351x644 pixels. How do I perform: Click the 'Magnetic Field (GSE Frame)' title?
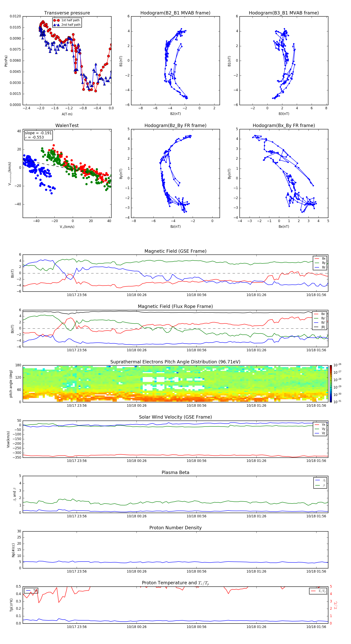pyautogui.click(x=175, y=251)
